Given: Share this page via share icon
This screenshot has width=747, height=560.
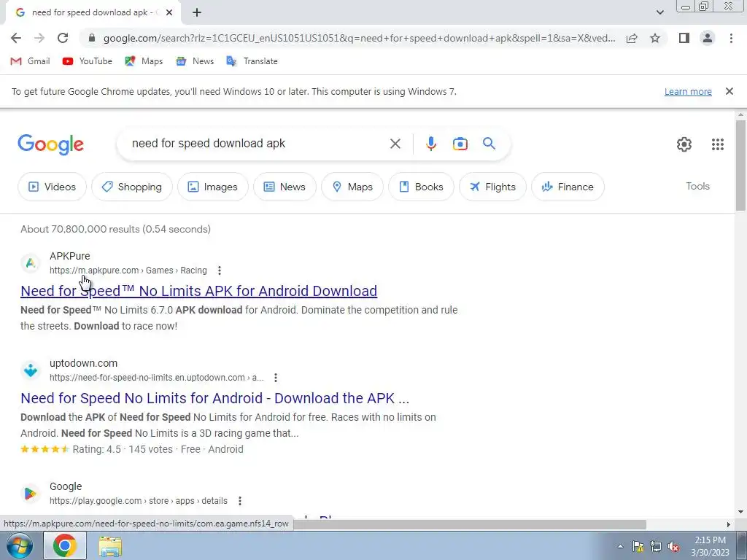Looking at the screenshot, I should click(x=632, y=38).
